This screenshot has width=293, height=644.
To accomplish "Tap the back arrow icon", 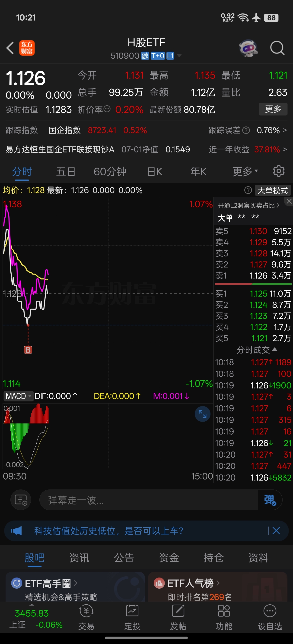I will point(10,48).
